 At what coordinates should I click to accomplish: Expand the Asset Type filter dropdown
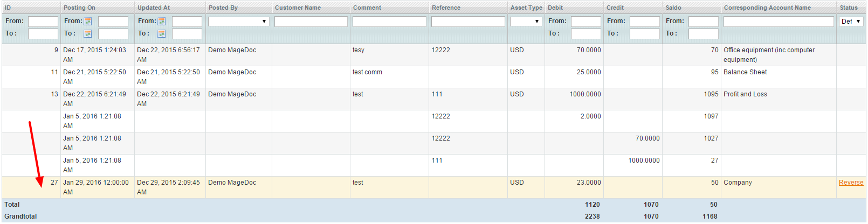[x=526, y=22]
